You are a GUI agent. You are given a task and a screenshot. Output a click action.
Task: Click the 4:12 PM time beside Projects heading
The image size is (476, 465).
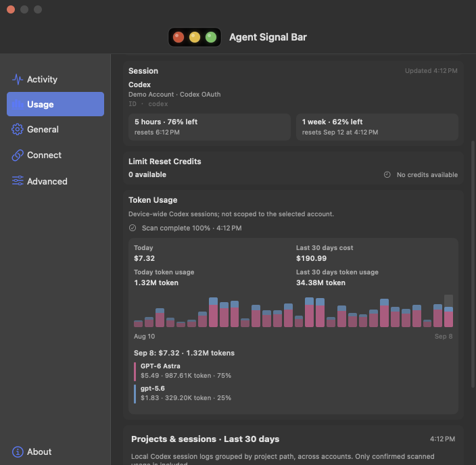(442, 439)
